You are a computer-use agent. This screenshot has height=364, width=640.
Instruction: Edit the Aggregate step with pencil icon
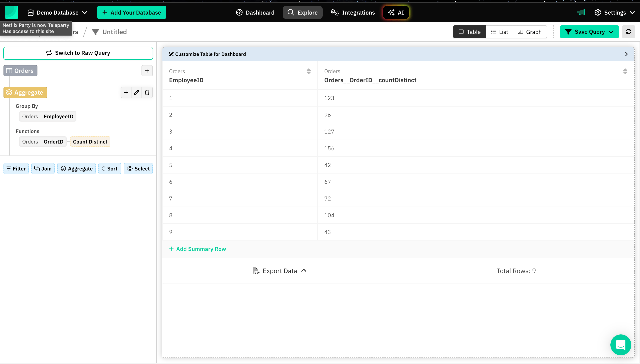(136, 92)
